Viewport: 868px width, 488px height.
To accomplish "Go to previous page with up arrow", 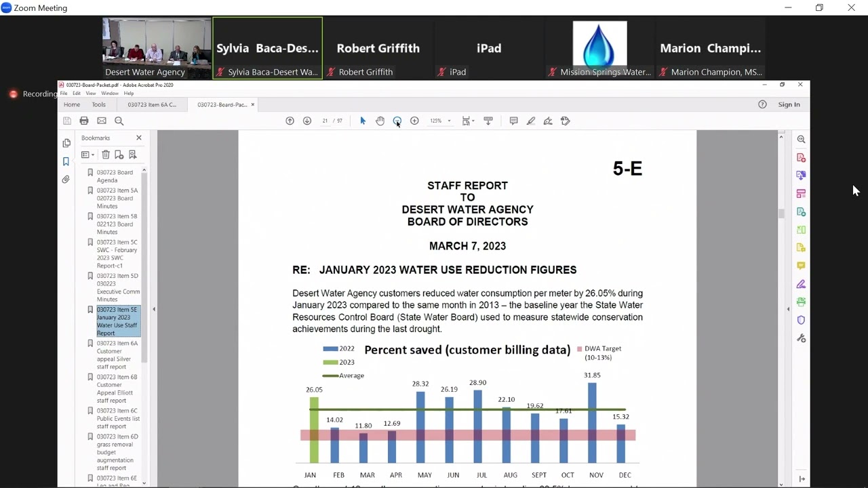I will [x=290, y=121].
